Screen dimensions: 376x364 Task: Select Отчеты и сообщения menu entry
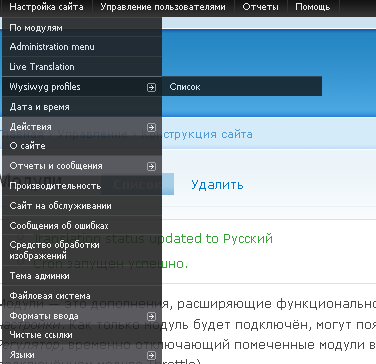(82, 166)
